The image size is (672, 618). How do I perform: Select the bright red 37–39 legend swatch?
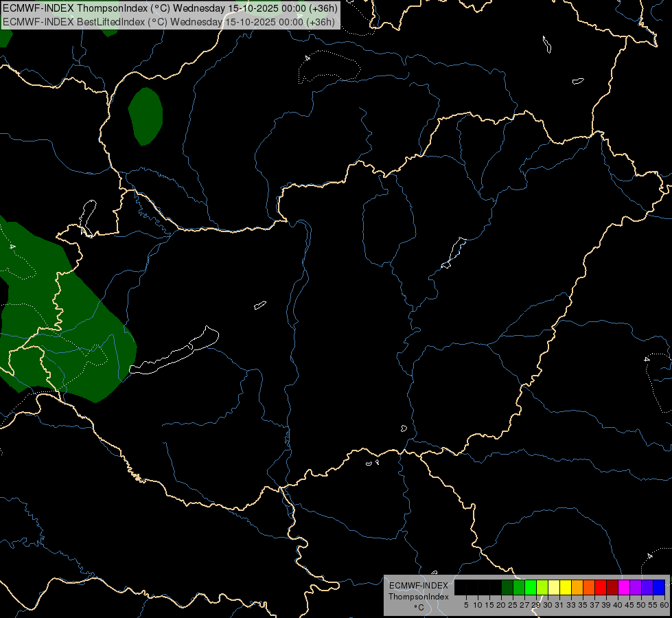click(601, 587)
